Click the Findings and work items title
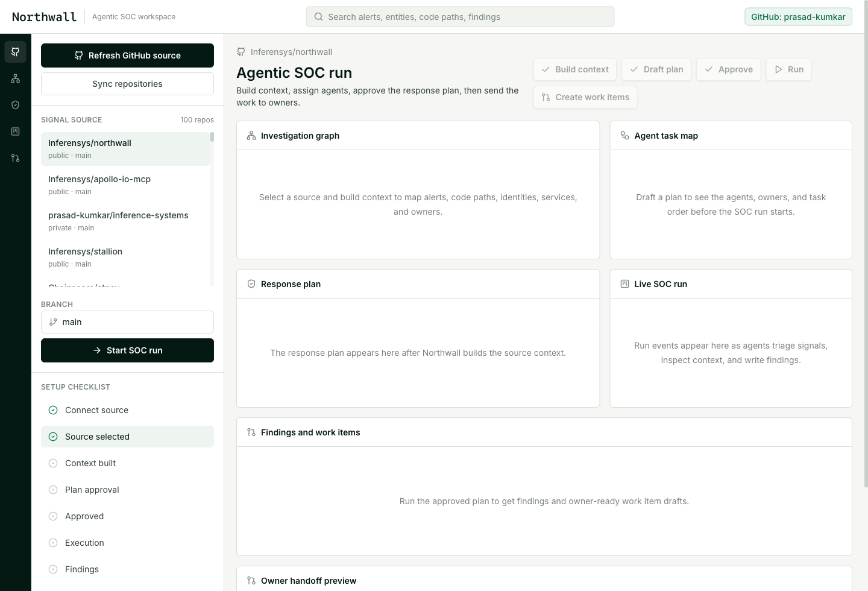Viewport: 868px width, 591px height. click(310, 432)
